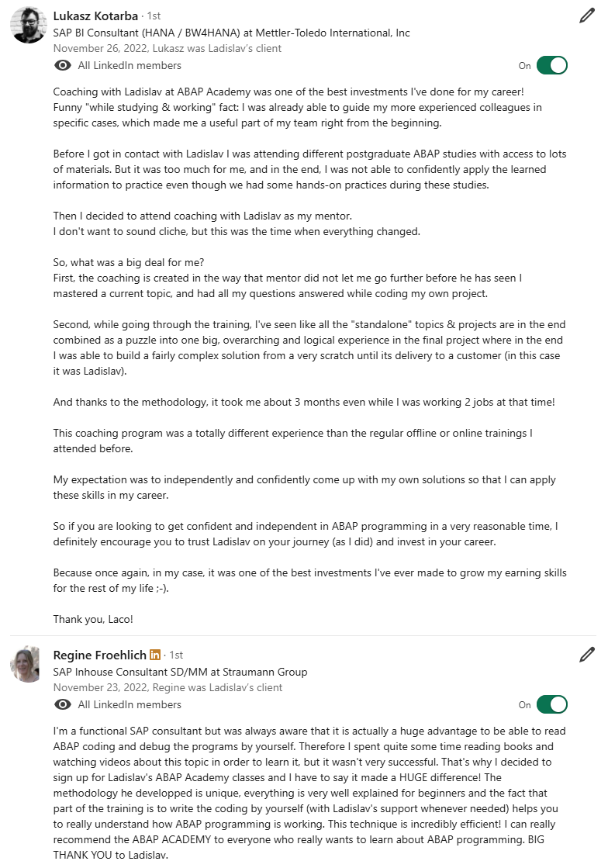
Task: Click the LinkedIn badge next to Regine Froehlich
Action: 155,655
